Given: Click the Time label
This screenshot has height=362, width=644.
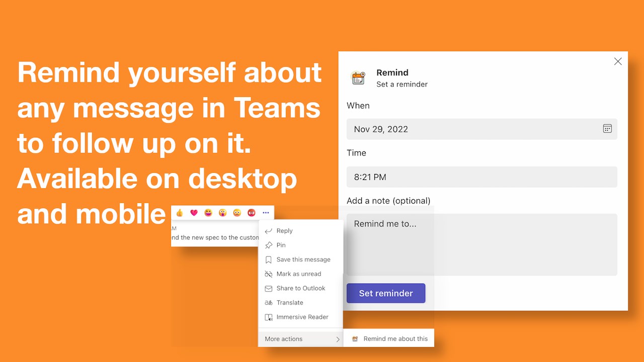Looking at the screenshot, I should point(356,153).
